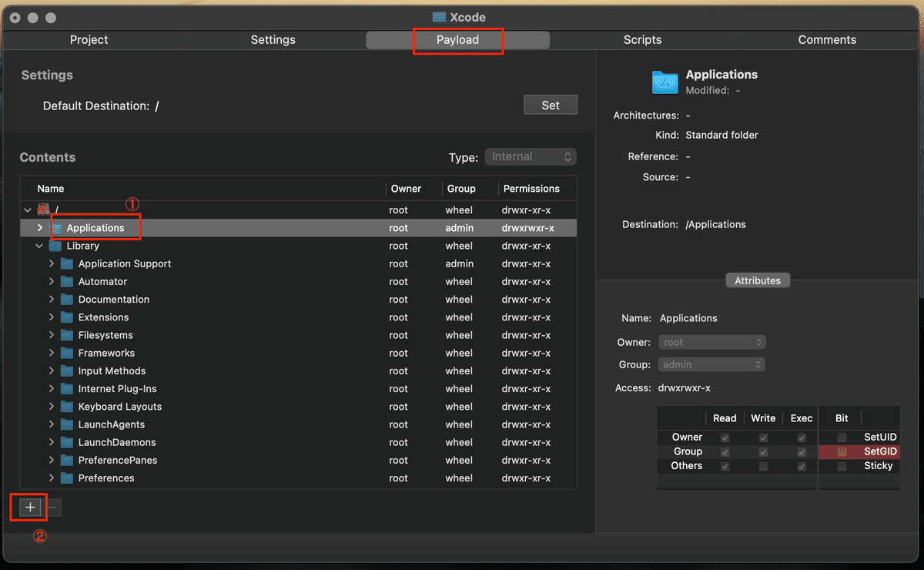The image size is (924, 570).
Task: Click the Library folder icon
Action: 55,246
